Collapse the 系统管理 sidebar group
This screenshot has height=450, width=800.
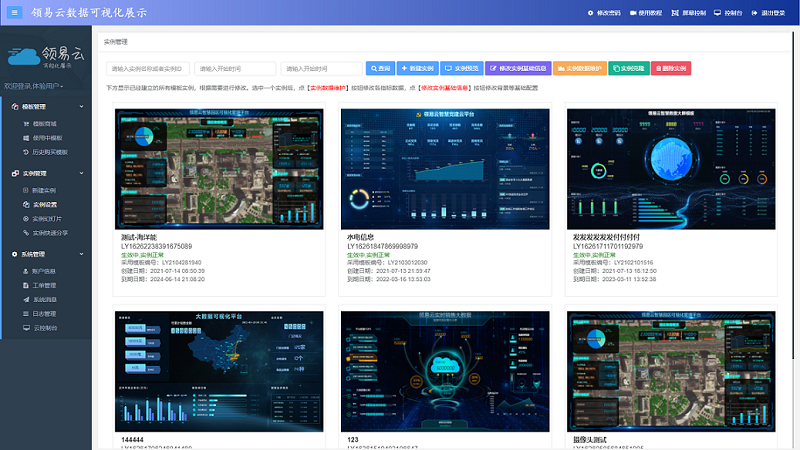pos(47,254)
